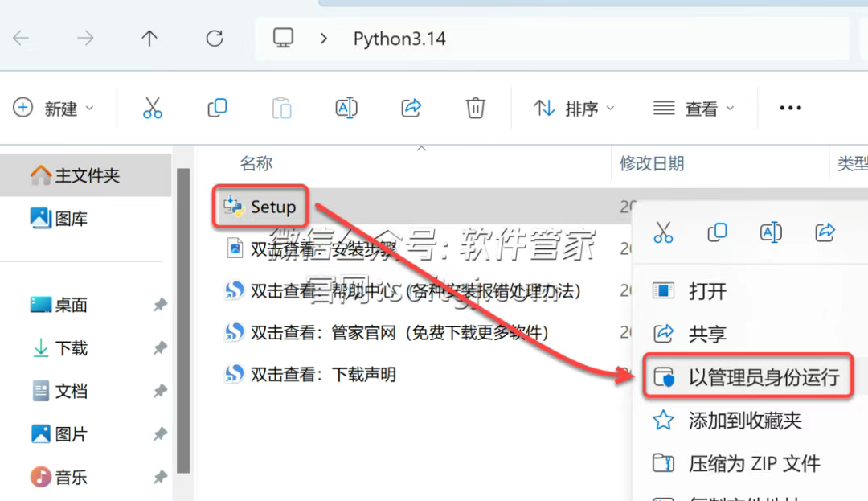The height and width of the screenshot is (501, 868).
Task: Open 音乐 in the sidebar
Action: [x=59, y=477]
